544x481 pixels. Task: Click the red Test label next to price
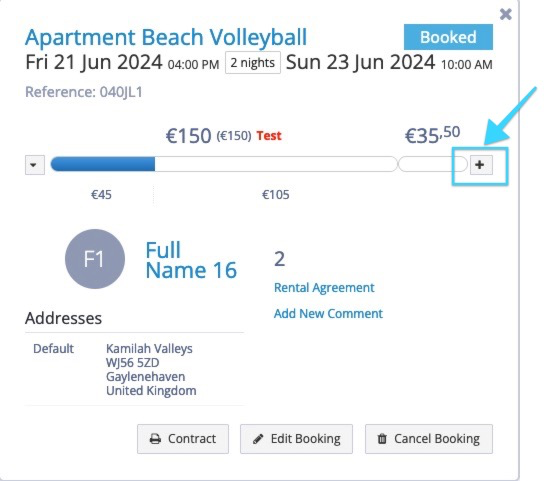pos(269,136)
